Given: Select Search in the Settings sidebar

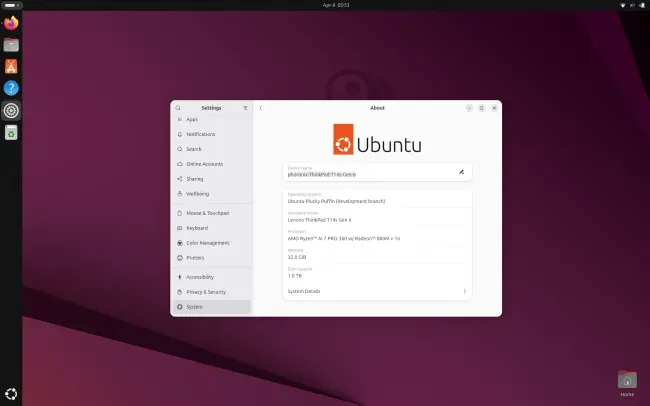Looking at the screenshot, I should (211, 149).
